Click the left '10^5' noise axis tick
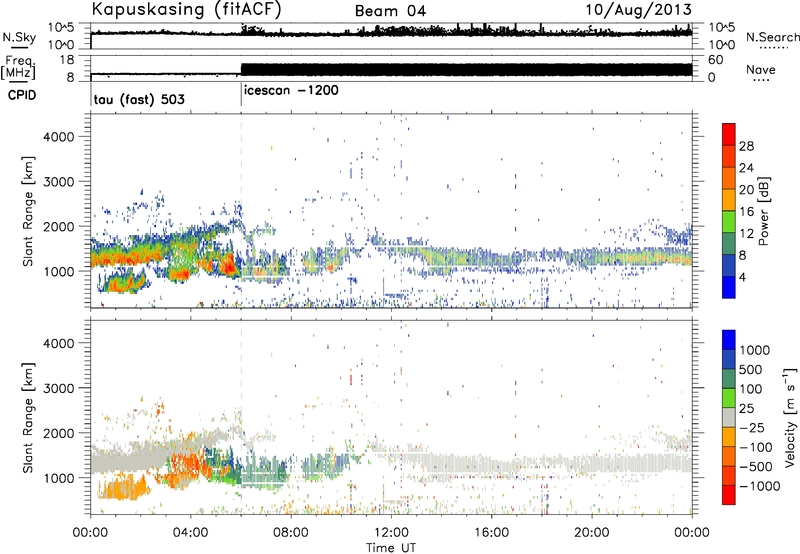This screenshot has width=800, height=554. (61, 27)
